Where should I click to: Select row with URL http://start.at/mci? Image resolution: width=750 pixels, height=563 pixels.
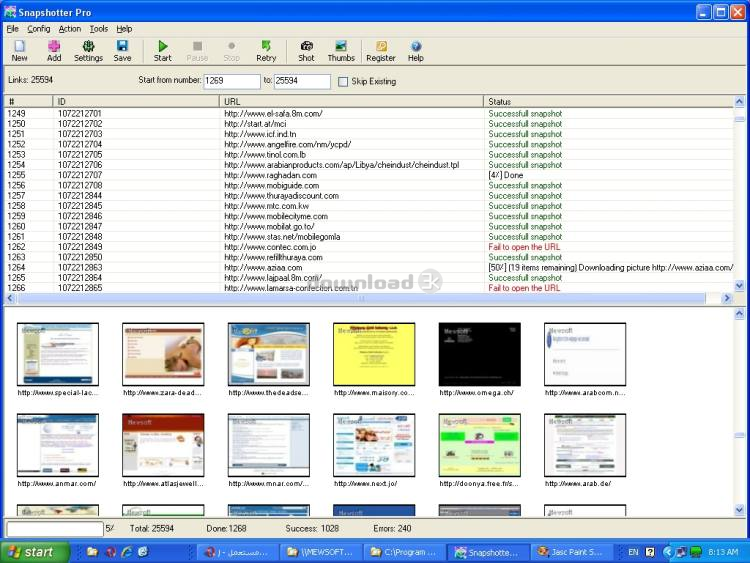click(x=369, y=123)
